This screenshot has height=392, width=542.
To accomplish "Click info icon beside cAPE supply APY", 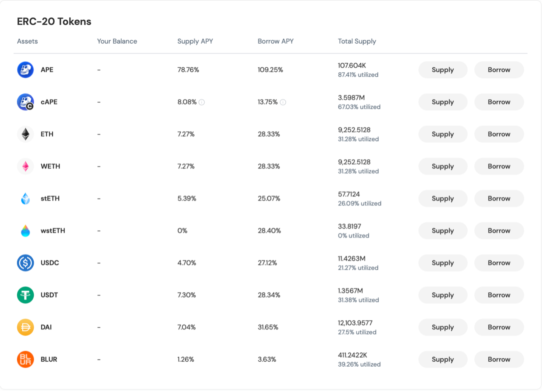I will coord(202,102).
